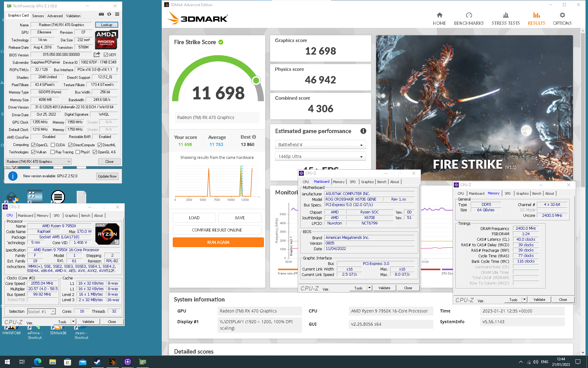
Task: Toggle OpenCL checkbox
Action: (33, 145)
